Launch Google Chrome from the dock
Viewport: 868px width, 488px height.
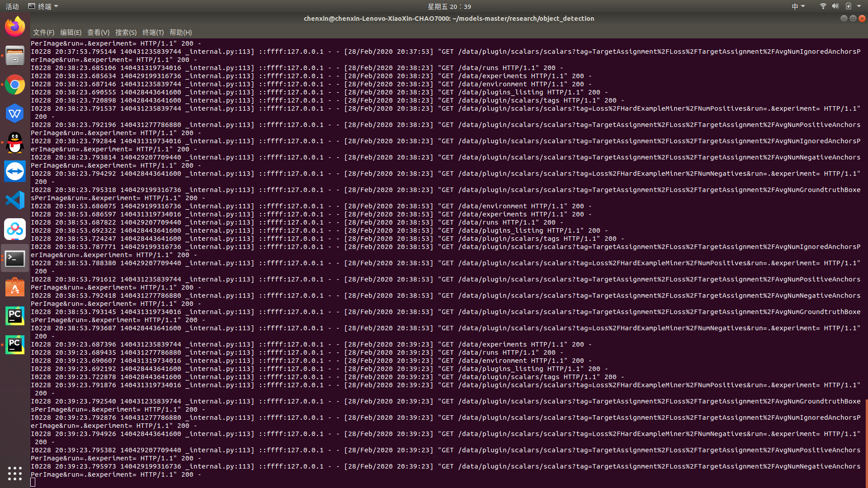[x=15, y=84]
